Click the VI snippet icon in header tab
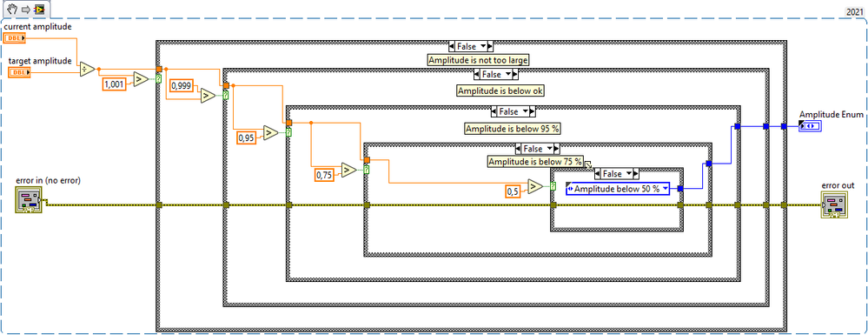Image resolution: width=868 pixels, height=335 pixels. [x=39, y=10]
